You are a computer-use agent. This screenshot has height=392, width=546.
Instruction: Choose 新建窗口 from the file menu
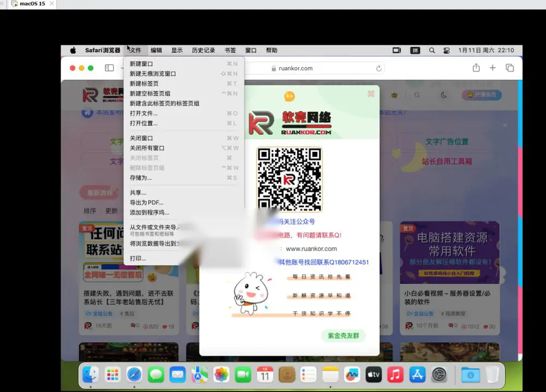[184, 64]
